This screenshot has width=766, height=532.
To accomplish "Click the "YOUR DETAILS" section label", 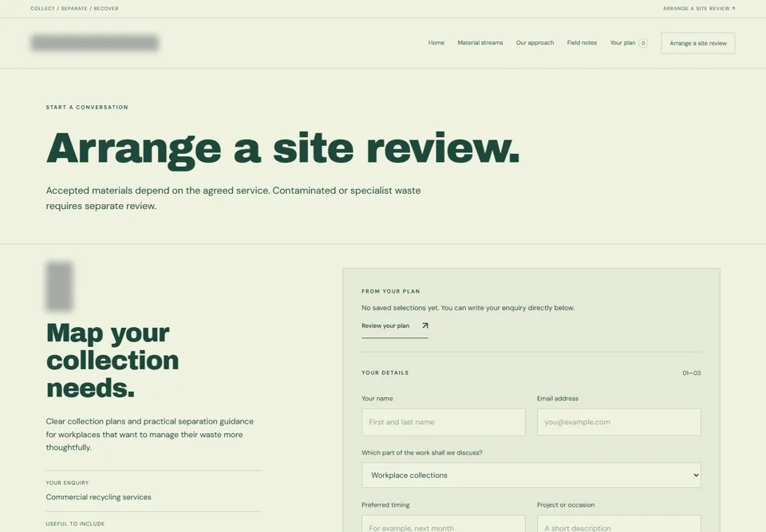I will click(385, 372).
